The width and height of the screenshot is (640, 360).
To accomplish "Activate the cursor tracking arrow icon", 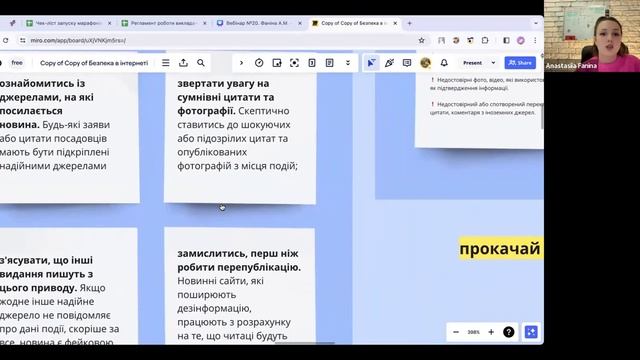I will click(371, 63).
